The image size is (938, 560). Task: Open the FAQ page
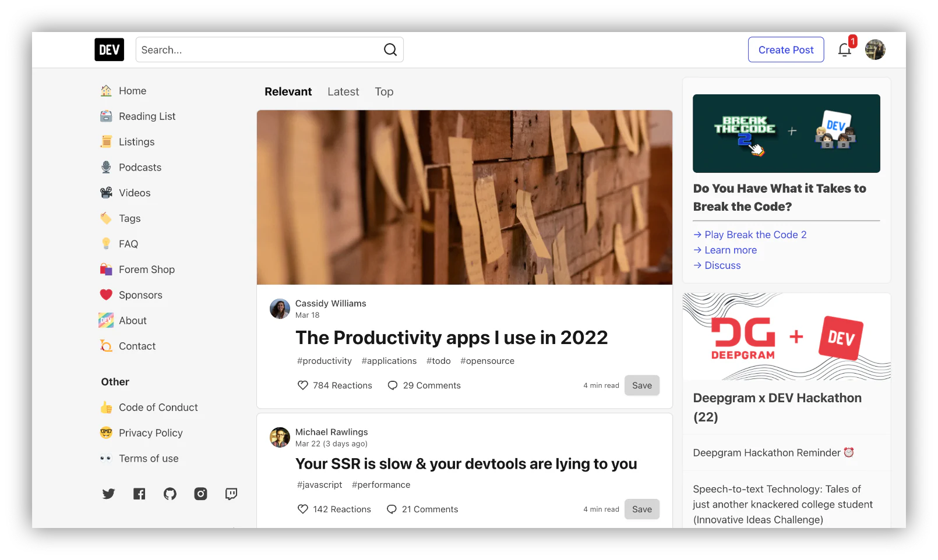point(119,244)
